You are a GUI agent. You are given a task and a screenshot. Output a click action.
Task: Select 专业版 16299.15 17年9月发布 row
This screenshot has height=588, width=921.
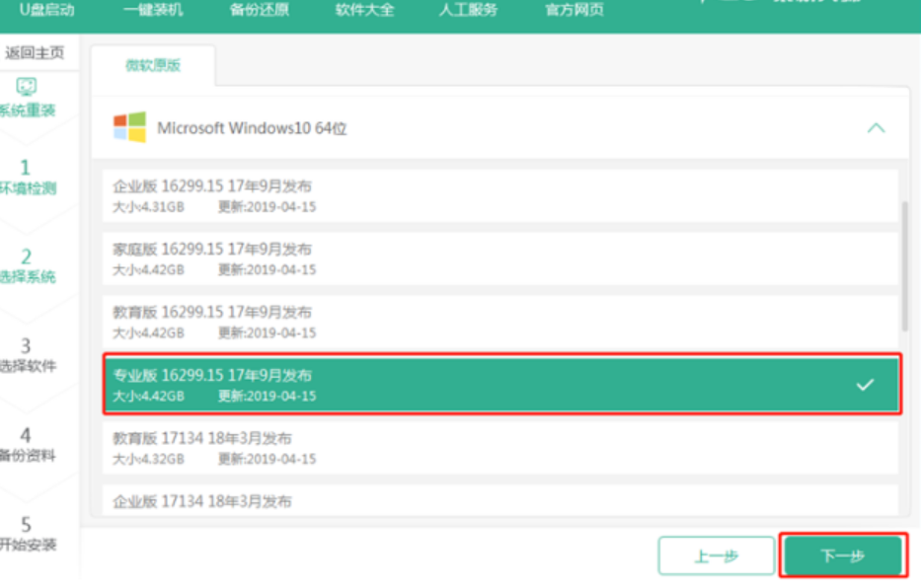[502, 385]
